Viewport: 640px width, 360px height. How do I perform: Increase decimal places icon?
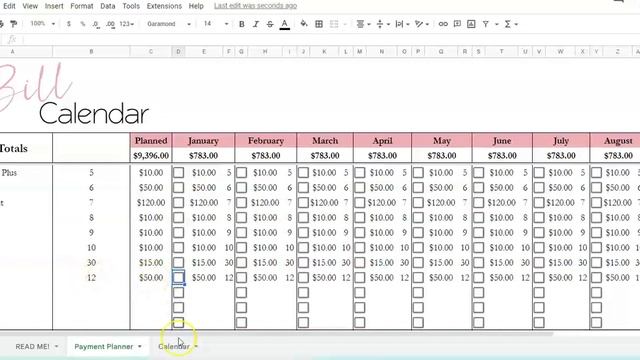coord(110,24)
